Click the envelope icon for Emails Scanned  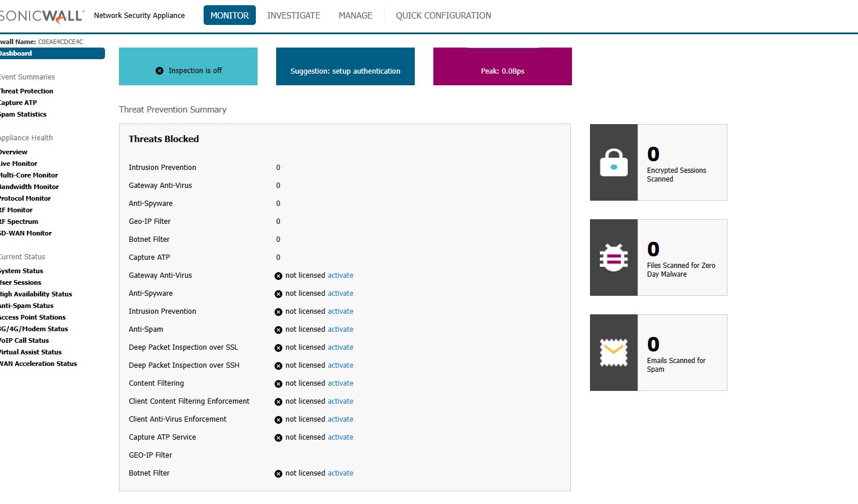[614, 353]
